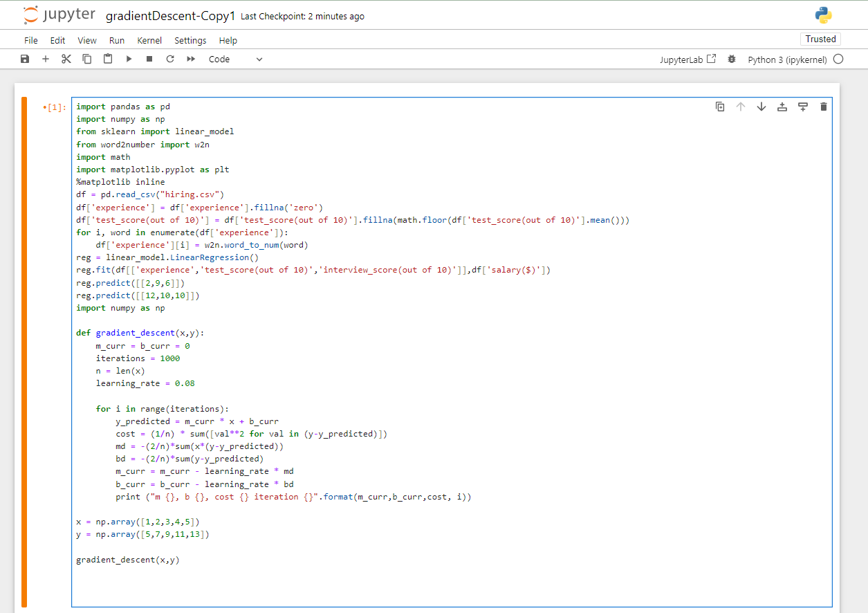Click the 'x = np.array([1,2,3,4,5])' line
Image resolution: width=868 pixels, height=613 pixels.
pos(138,522)
